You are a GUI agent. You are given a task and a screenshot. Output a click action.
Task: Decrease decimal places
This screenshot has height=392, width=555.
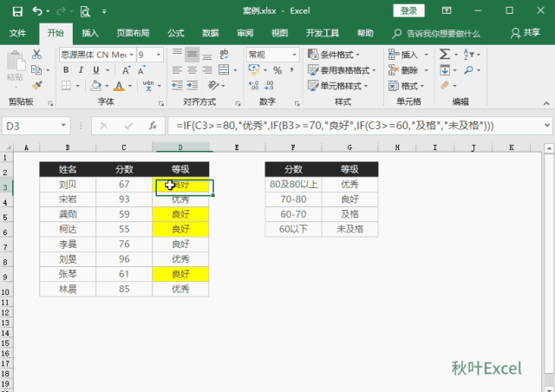click(269, 85)
